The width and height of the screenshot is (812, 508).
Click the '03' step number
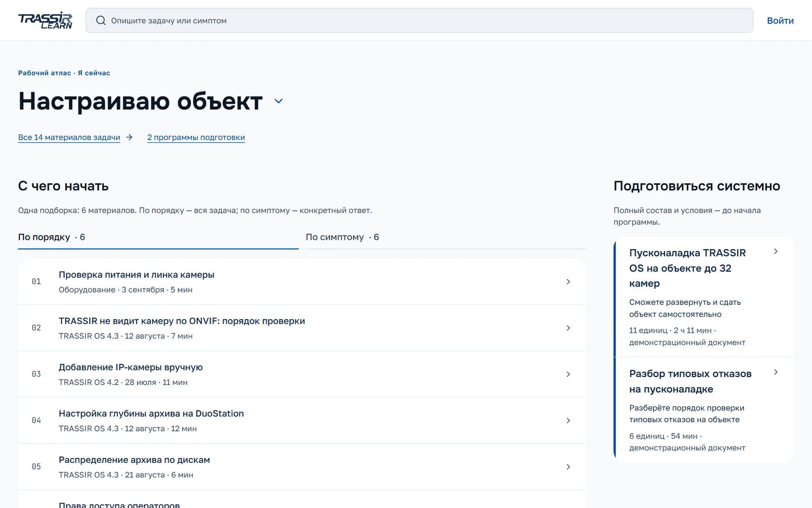coord(36,374)
